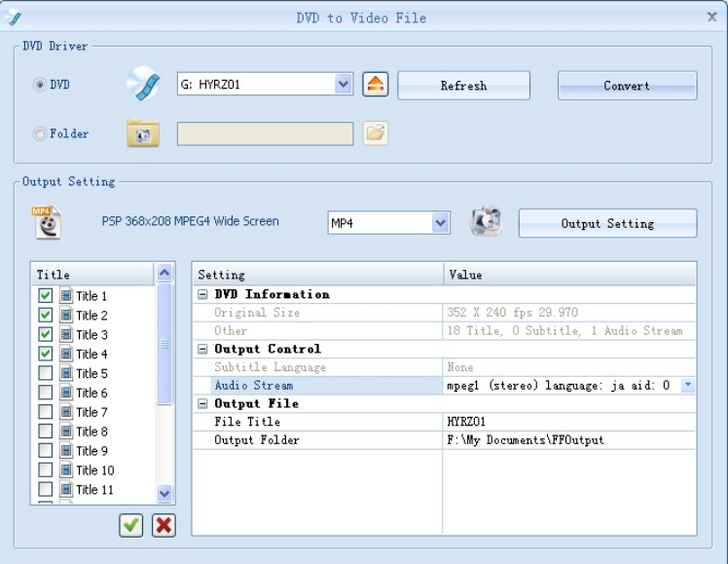
Task: Click the Convert button
Action: (x=627, y=86)
